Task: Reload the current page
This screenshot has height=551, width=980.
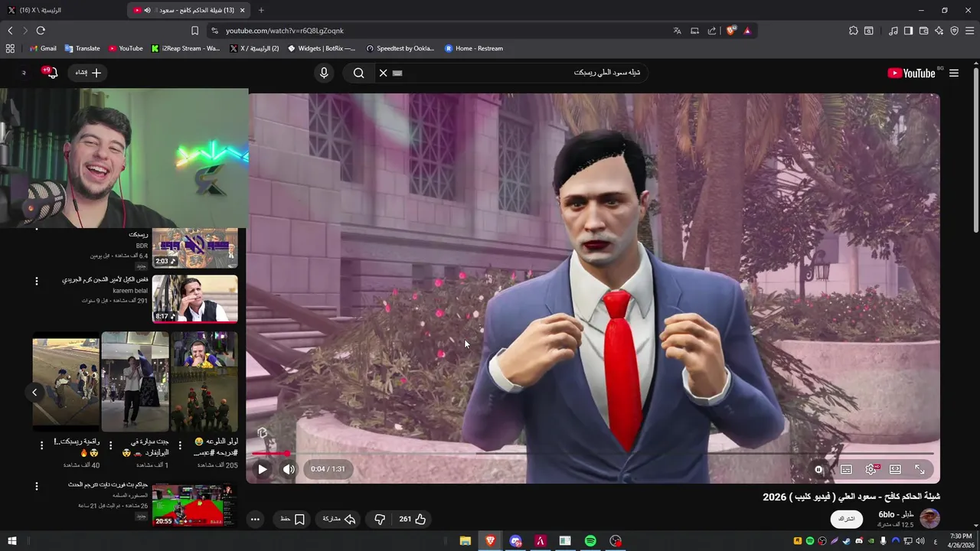Action: pyautogui.click(x=41, y=31)
